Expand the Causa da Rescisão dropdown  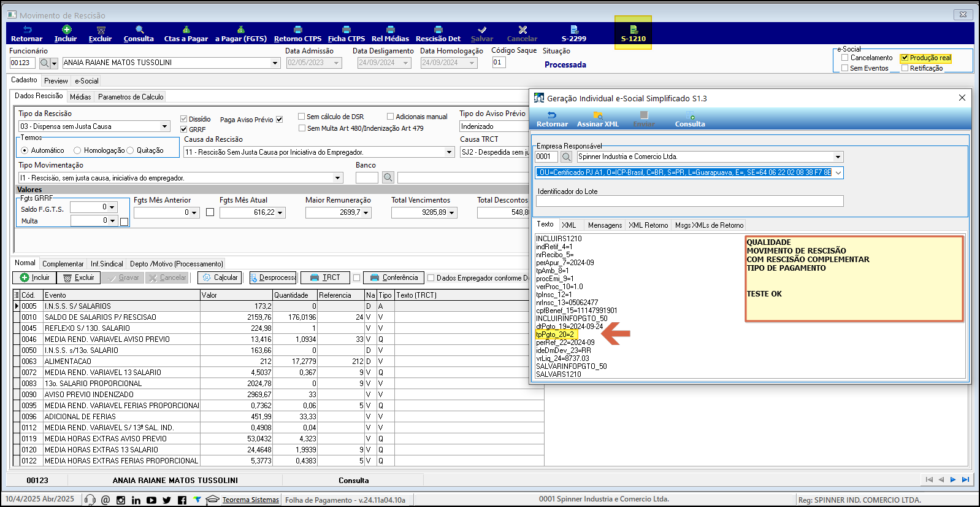(450, 152)
